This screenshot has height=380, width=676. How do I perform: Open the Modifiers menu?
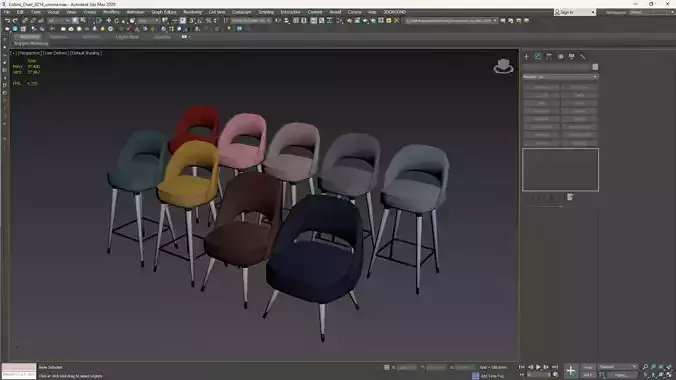click(x=111, y=12)
